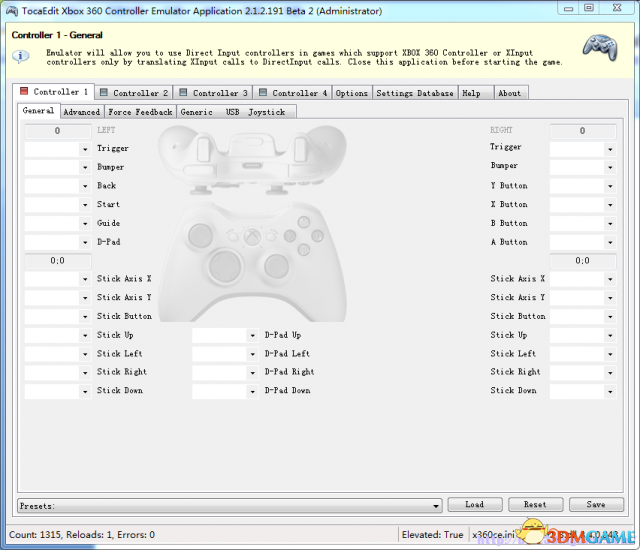This screenshot has height=550, width=640.
Task: Expand the left Stick Button dropdown
Action: point(85,317)
